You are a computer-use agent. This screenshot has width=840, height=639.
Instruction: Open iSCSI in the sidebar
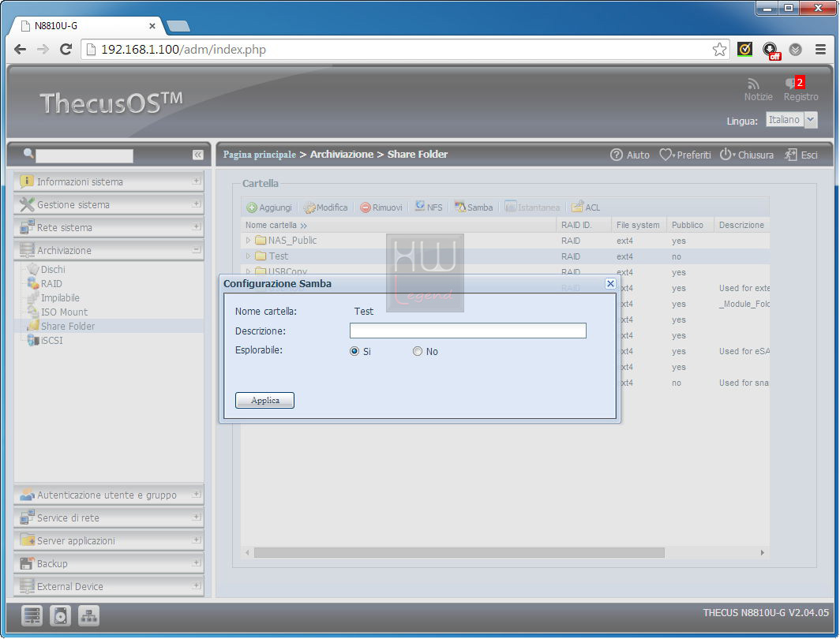pos(52,340)
